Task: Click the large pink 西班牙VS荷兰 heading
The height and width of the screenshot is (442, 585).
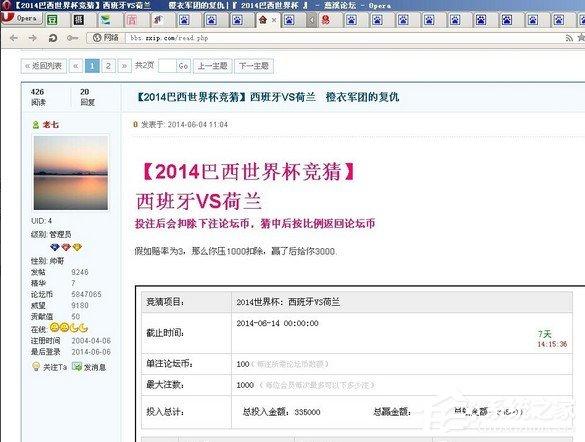Action: 199,201
